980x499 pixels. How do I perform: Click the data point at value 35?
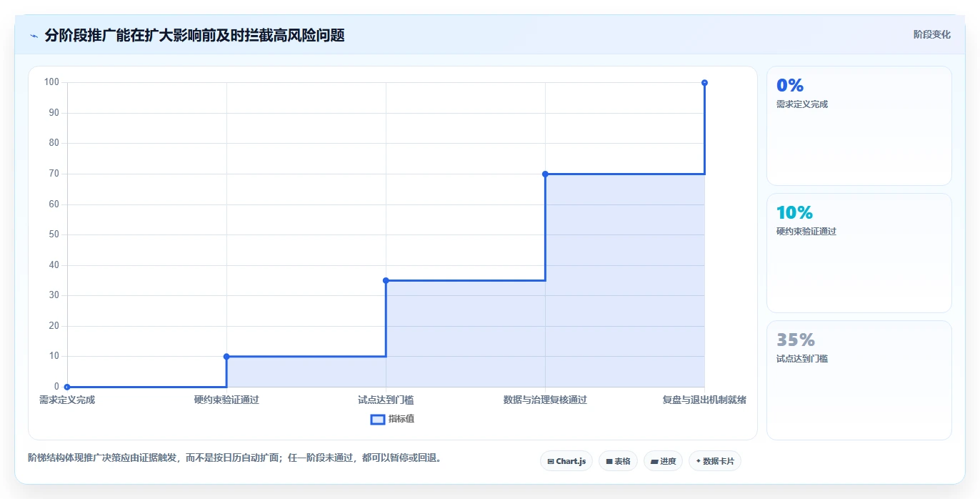386,280
